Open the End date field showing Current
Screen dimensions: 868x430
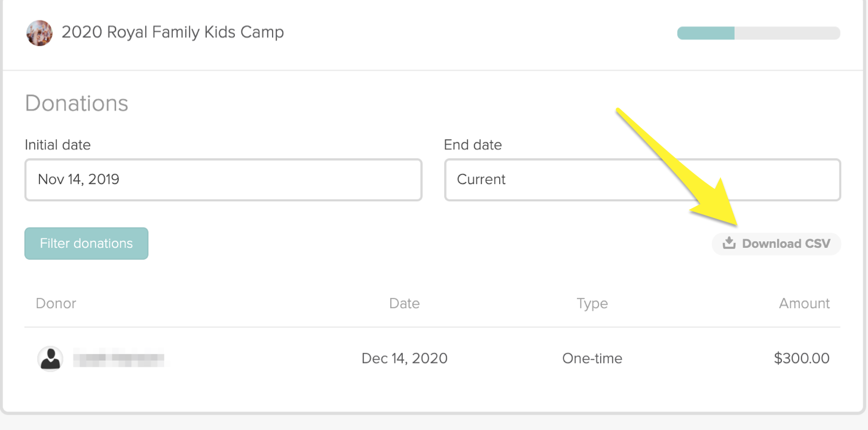(x=643, y=179)
